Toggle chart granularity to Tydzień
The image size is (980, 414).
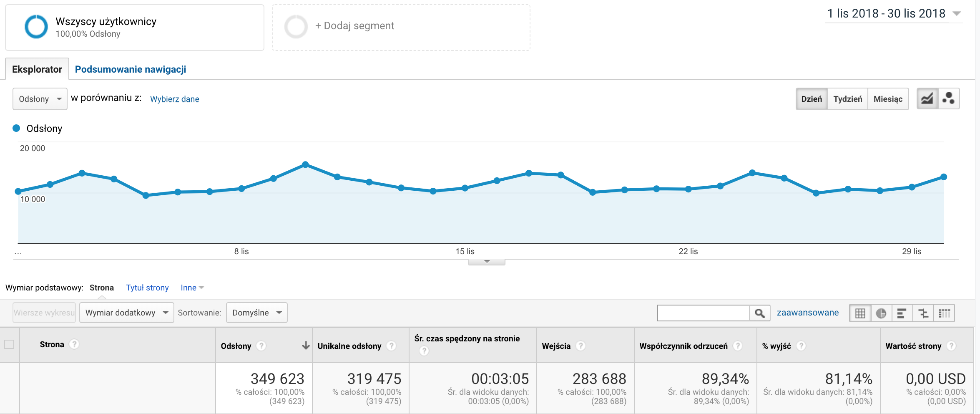click(x=847, y=99)
